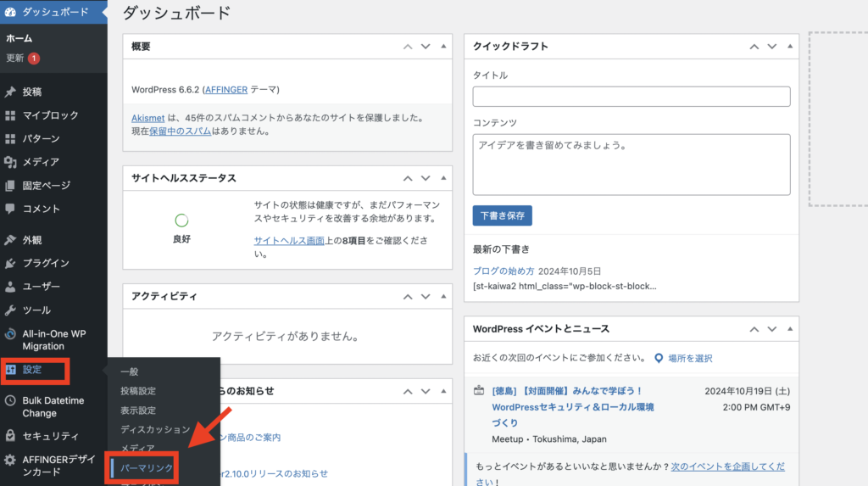This screenshot has height=486, width=868.
Task: Move WordPress イベントとニュース panel up
Action: click(x=754, y=329)
